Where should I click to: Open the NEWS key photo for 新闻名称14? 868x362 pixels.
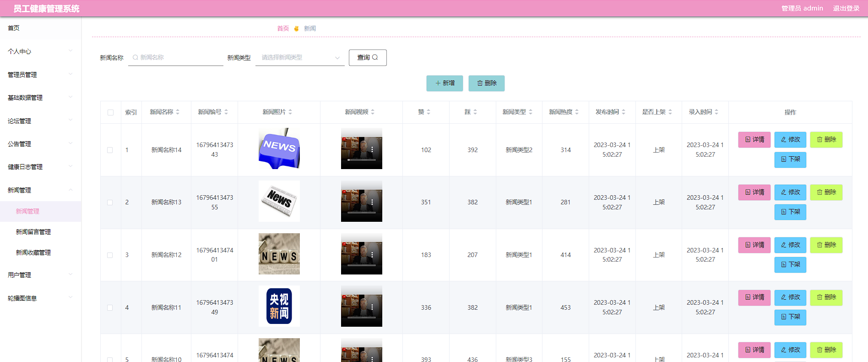[279, 148]
